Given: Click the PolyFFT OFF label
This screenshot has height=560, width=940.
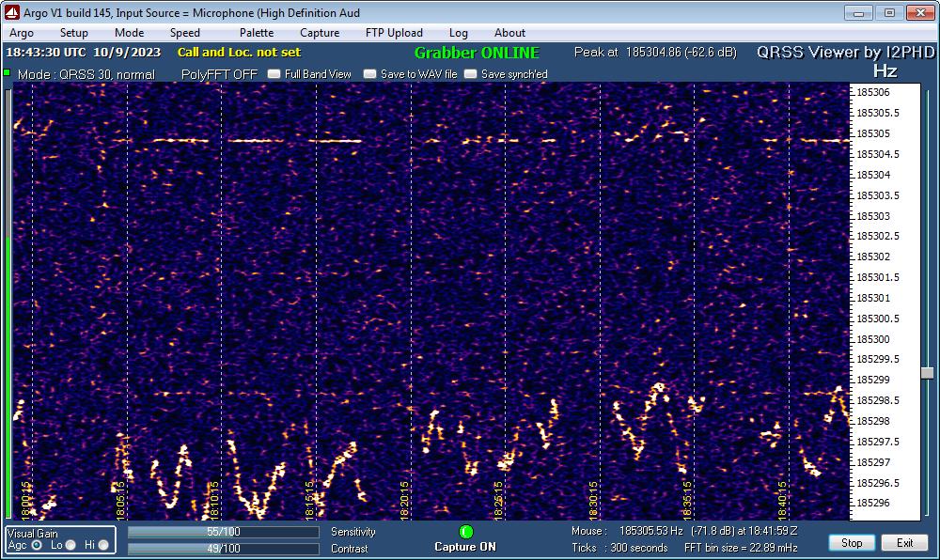Looking at the screenshot, I should click(x=219, y=74).
